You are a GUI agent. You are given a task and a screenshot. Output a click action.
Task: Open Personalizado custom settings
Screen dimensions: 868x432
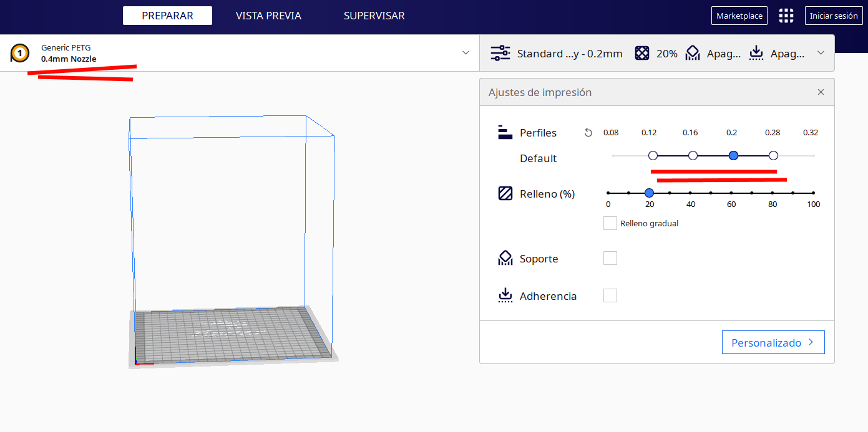(773, 342)
